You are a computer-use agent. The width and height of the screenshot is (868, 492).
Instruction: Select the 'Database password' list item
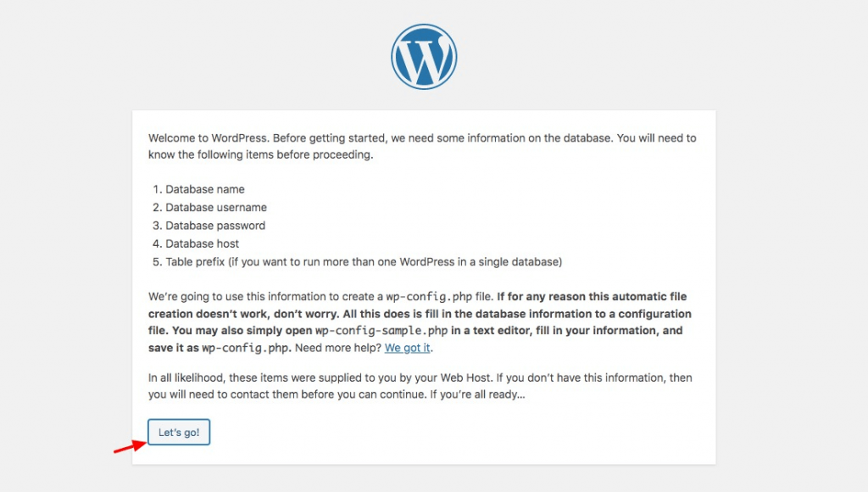click(x=214, y=226)
